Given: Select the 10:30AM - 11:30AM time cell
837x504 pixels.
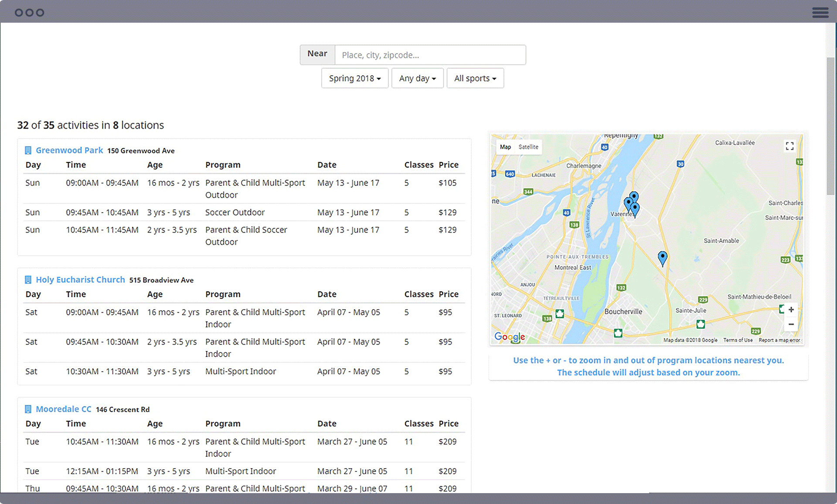Looking at the screenshot, I should pos(102,372).
